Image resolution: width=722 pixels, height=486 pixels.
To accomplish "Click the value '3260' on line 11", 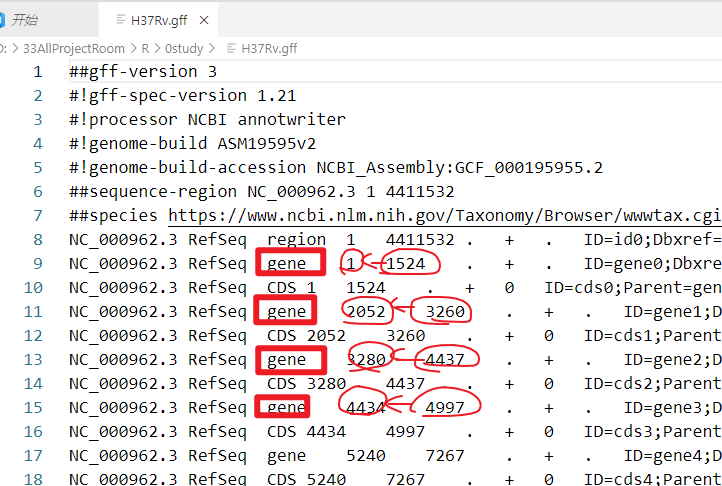I will pyautogui.click(x=445, y=312).
